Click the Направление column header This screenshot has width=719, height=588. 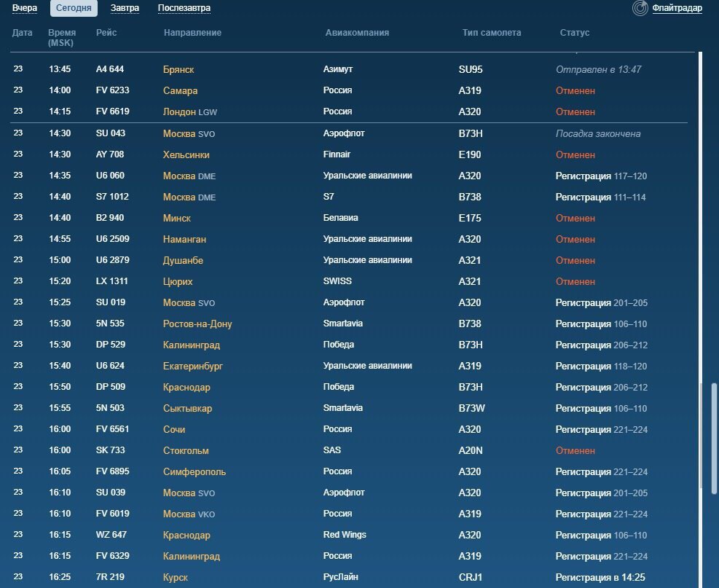(x=192, y=33)
